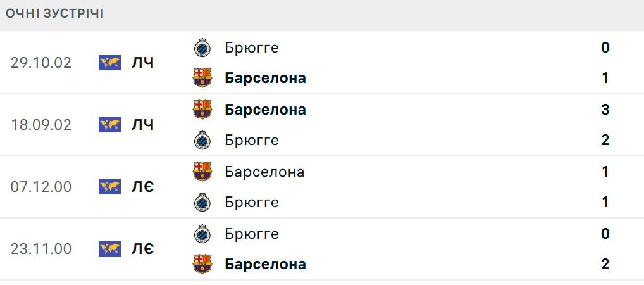Click world map icon for 23.11.00 match
This screenshot has height=285, width=644.
[x=110, y=249]
